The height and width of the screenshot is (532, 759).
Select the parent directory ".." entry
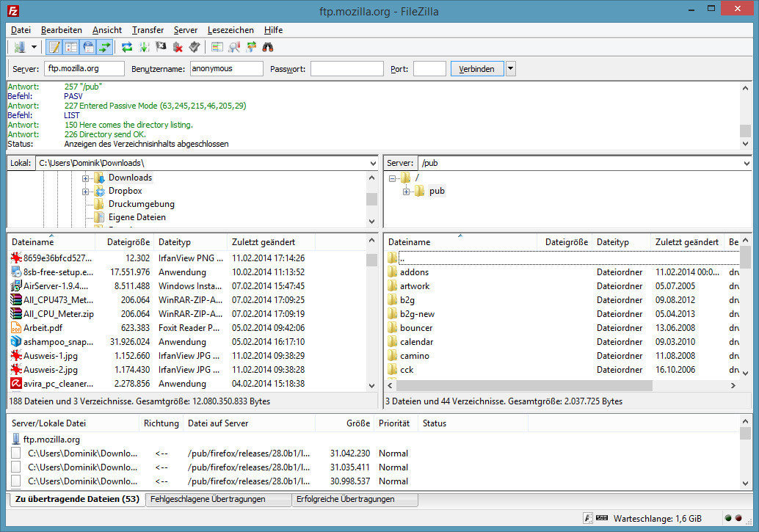pyautogui.click(x=562, y=258)
